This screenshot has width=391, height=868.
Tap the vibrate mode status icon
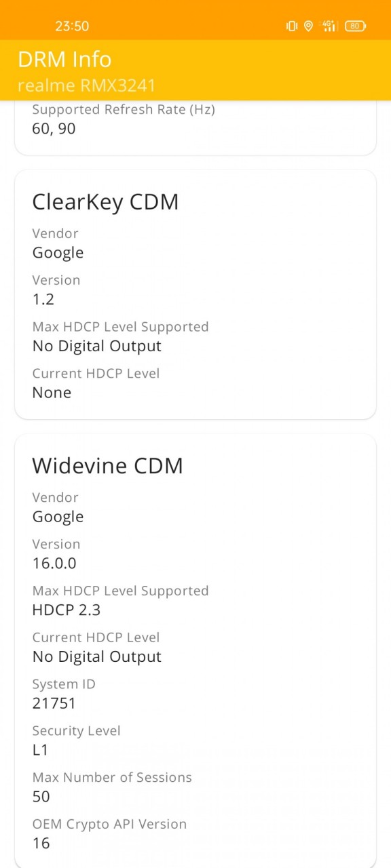click(292, 26)
